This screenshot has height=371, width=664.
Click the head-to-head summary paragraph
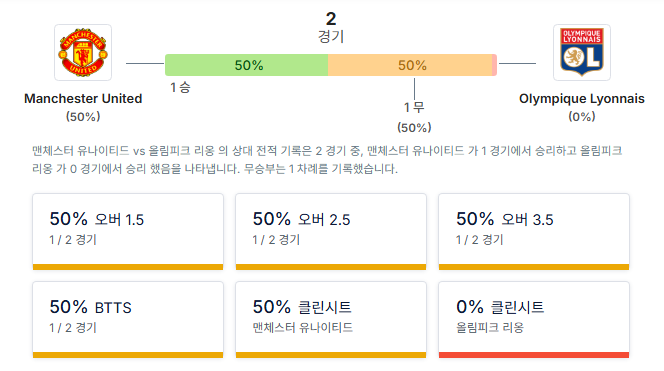coord(327,160)
